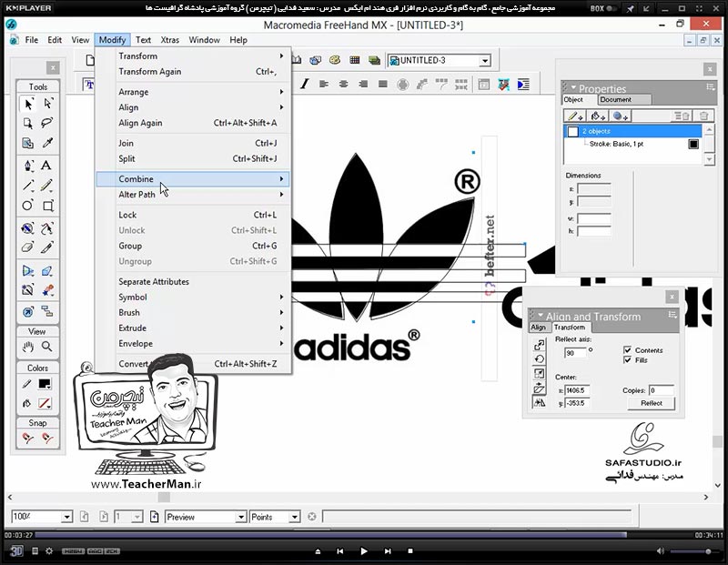Viewport: 728px width, 565px height.
Task: Skip to next track in KMPlayer
Action: 388,551
